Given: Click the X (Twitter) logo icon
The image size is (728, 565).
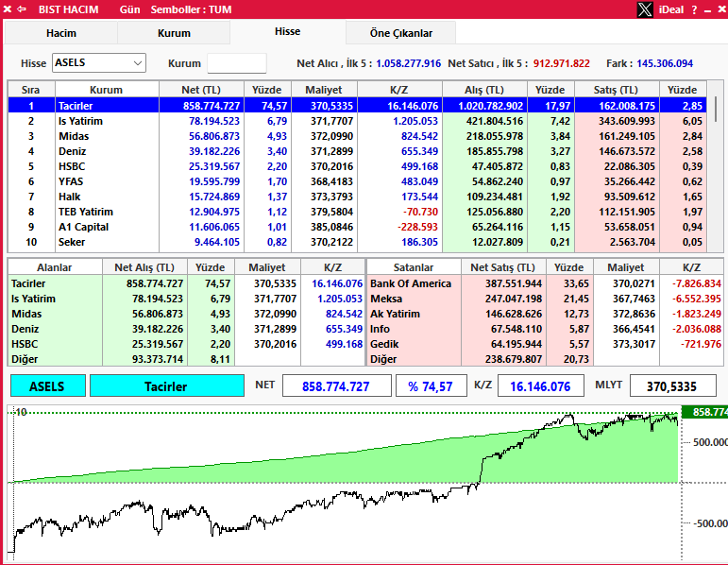Looking at the screenshot, I should (644, 9).
